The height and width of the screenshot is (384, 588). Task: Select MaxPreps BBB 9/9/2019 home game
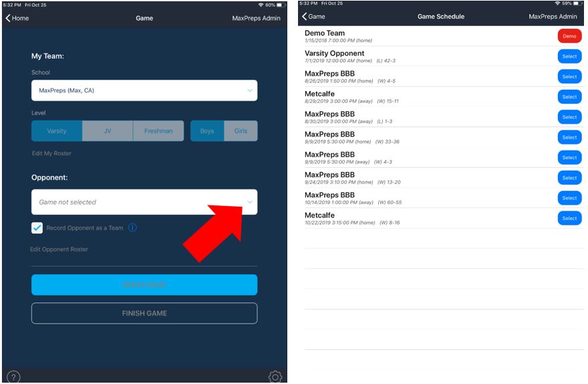tap(569, 137)
